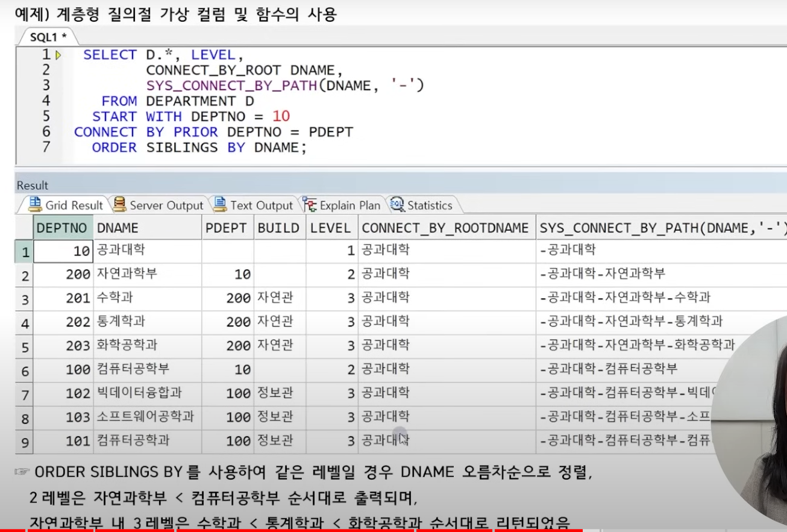Image resolution: width=787 pixels, height=532 pixels.
Task: Click the Explain Plan tree icon
Action: (310, 205)
